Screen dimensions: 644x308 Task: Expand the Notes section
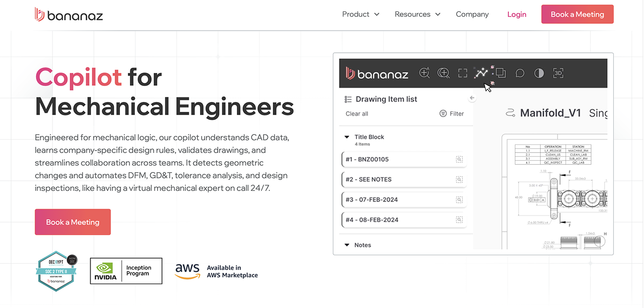tap(347, 245)
